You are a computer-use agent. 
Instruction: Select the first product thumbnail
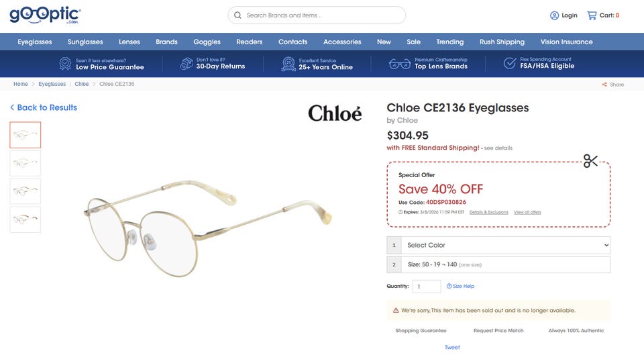(25, 135)
